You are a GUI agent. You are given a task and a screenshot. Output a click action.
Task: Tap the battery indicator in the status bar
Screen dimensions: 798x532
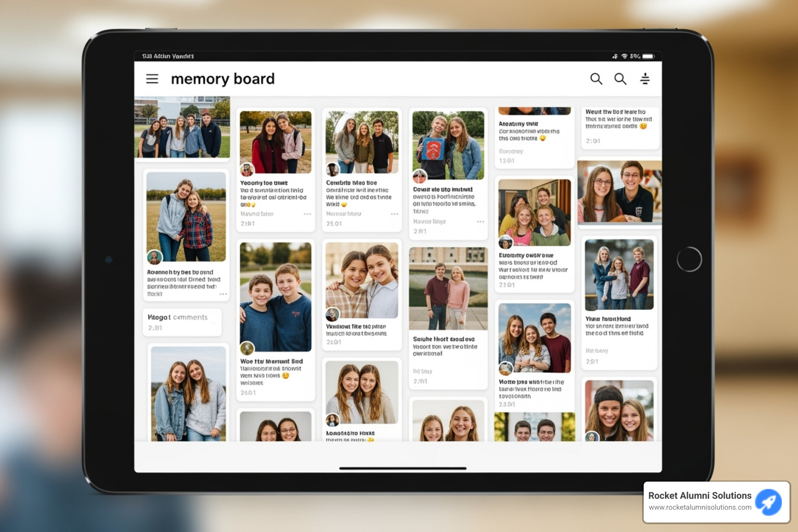(x=648, y=56)
